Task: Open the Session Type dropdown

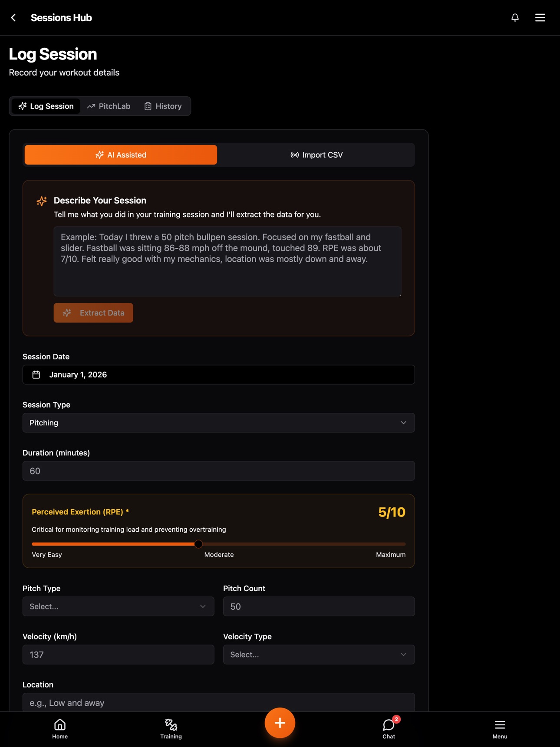Action: pyautogui.click(x=219, y=423)
